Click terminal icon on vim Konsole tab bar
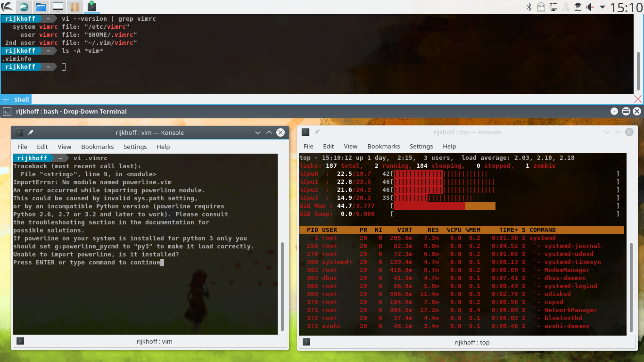 point(20,341)
